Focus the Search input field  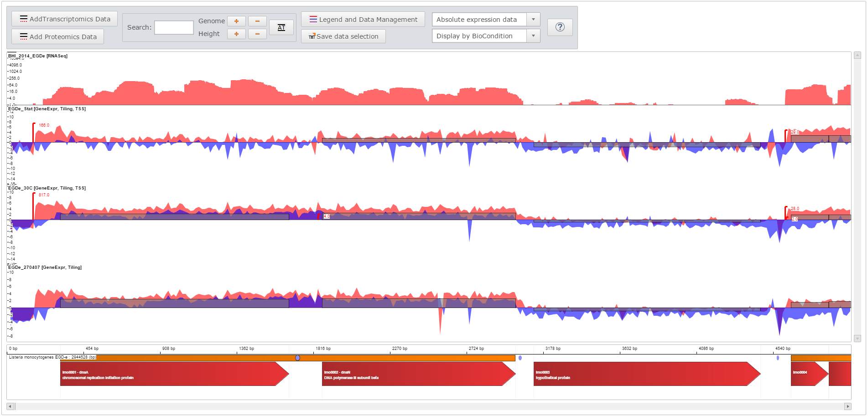point(174,28)
